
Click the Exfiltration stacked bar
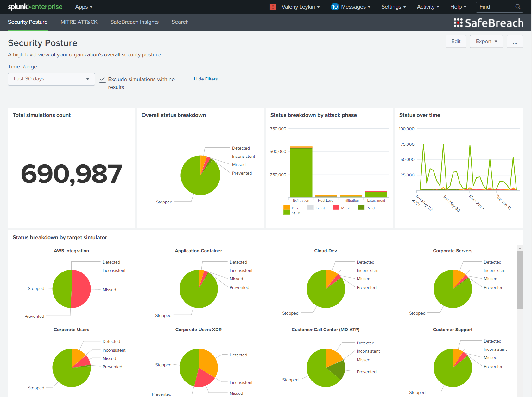point(301,172)
